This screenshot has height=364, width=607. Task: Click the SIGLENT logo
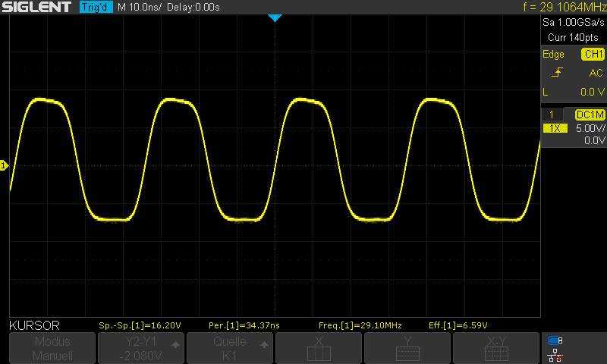(x=36, y=7)
